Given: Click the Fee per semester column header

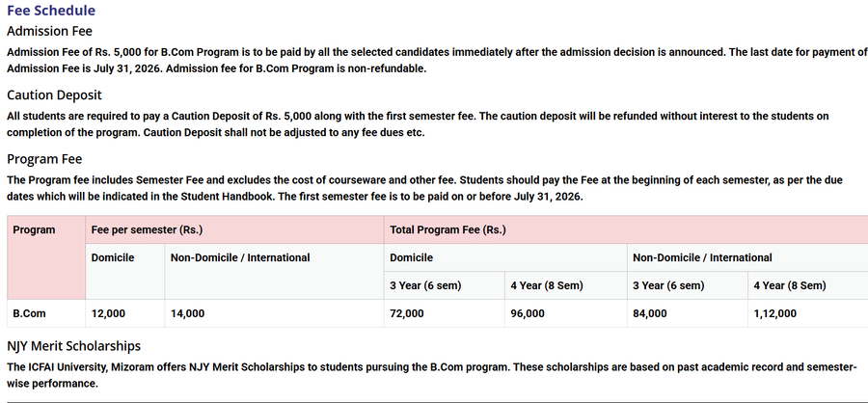Looking at the screenshot, I should point(147,230).
